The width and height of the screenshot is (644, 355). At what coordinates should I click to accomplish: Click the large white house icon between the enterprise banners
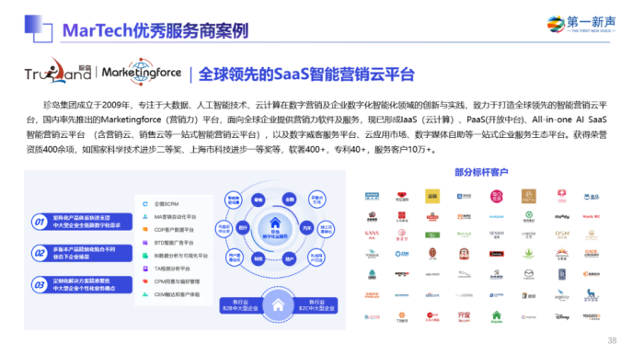coord(278,305)
